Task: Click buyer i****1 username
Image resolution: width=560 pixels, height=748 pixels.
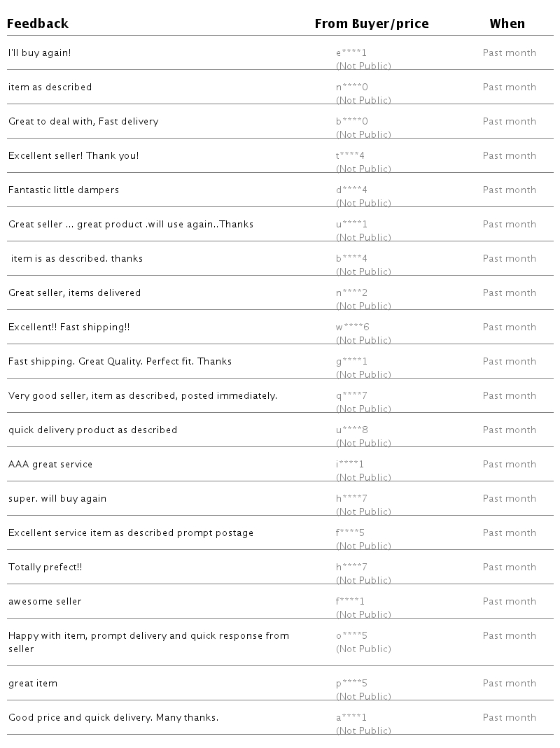Action: tap(350, 464)
